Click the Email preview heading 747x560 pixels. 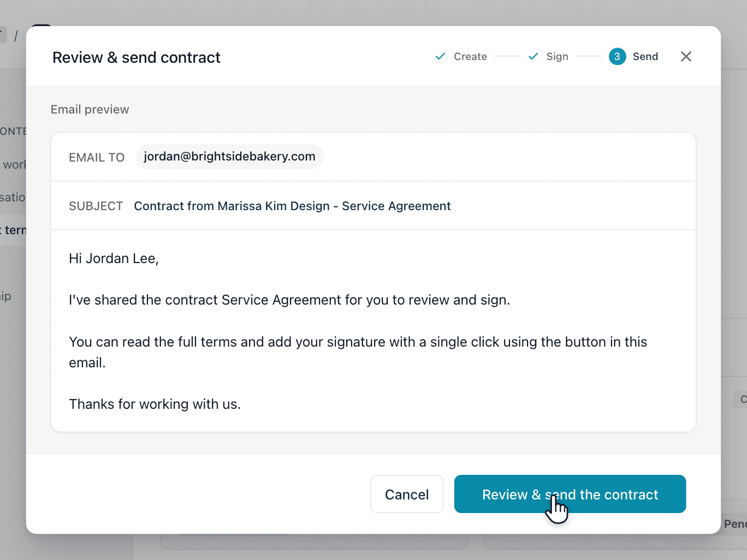90,109
